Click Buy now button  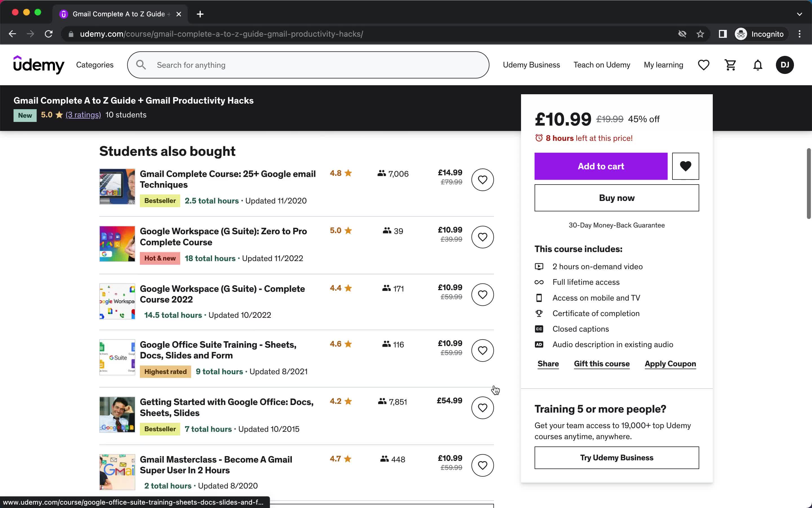click(616, 198)
